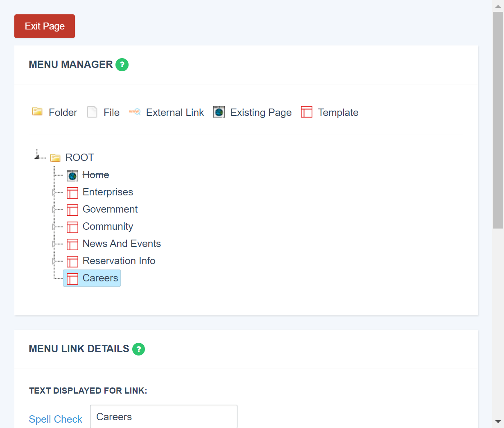Click the News And Events template icon
This screenshot has width=504, height=428.
point(72,244)
